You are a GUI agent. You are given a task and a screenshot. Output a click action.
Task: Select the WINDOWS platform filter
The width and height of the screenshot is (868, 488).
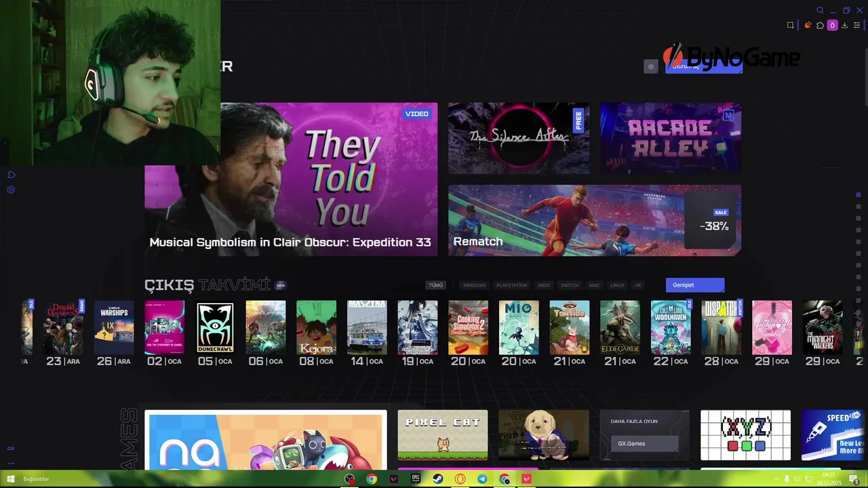(x=474, y=285)
